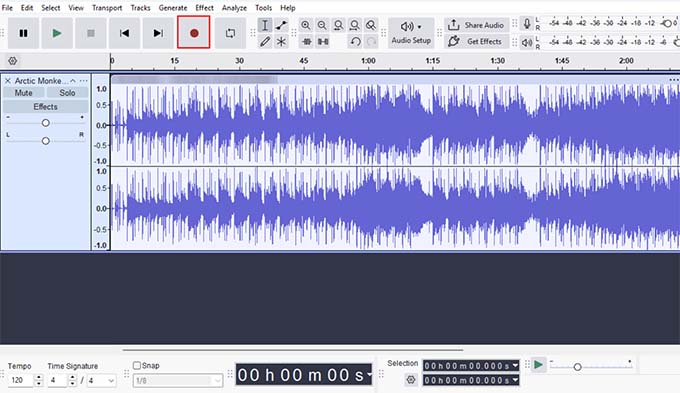Fit selection to width zoom icon
Viewport: 680px width, 393px height.
pos(338,25)
